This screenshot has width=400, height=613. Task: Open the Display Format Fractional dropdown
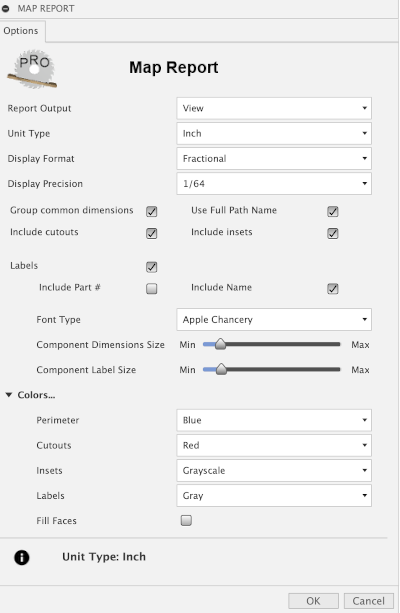[274, 158]
